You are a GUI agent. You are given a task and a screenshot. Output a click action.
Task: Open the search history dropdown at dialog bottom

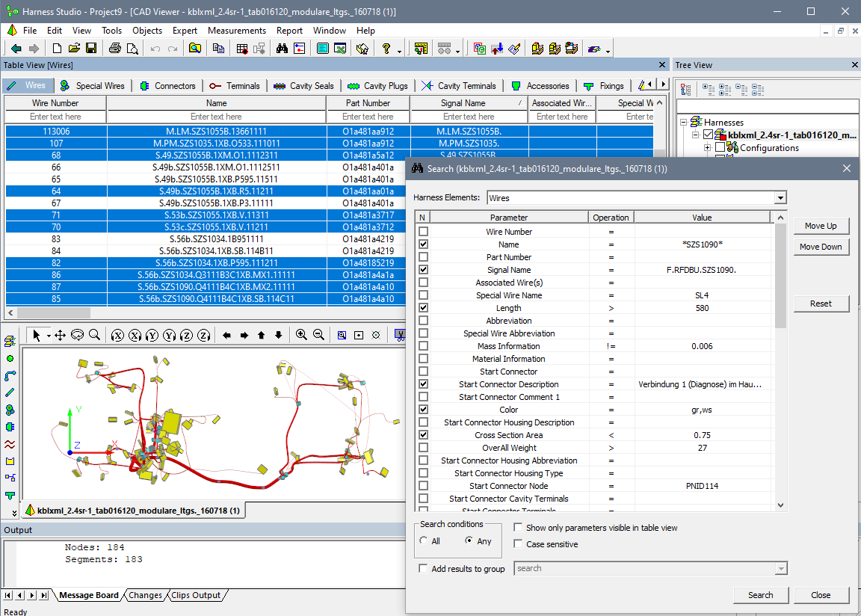[x=780, y=568]
